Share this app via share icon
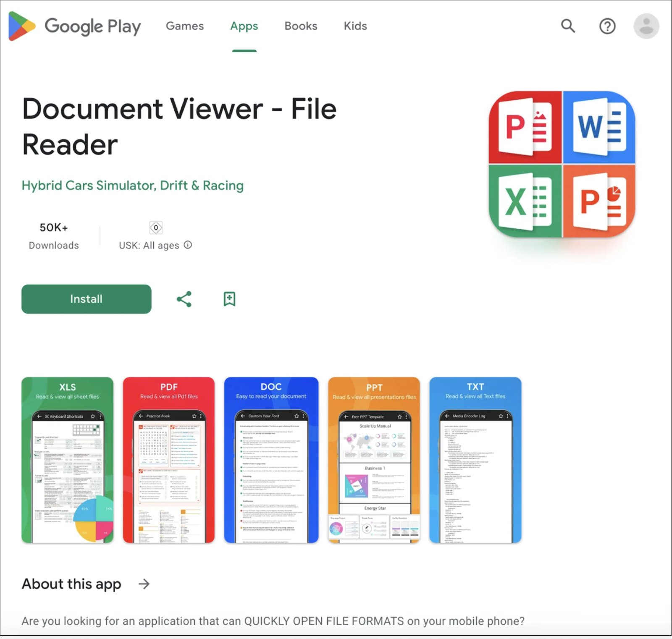This screenshot has width=672, height=639. click(x=184, y=299)
